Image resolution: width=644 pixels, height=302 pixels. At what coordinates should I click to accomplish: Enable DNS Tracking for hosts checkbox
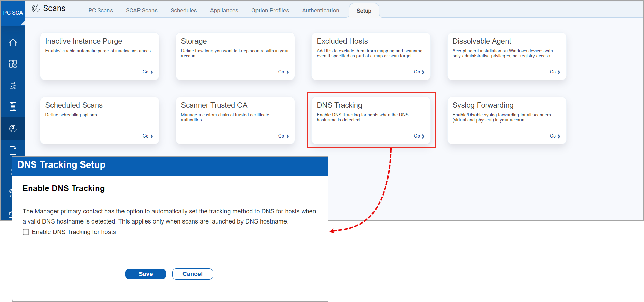[x=26, y=232]
